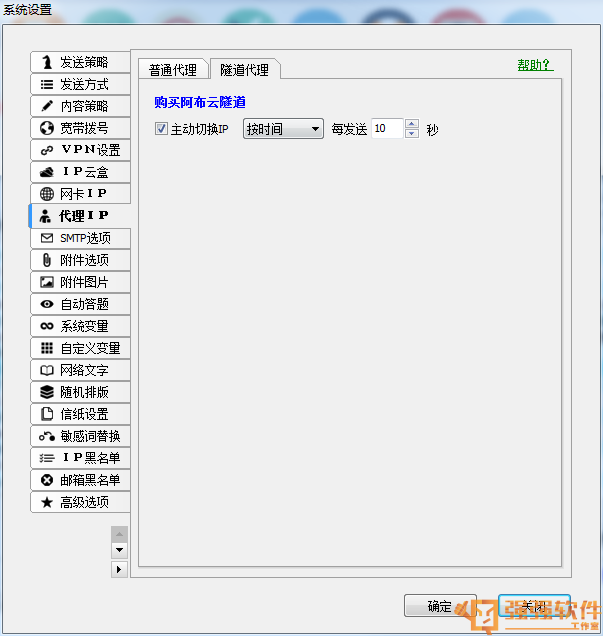Open the 按时间 switch mode dropdown
Image resolution: width=603 pixels, height=636 pixels.
(283, 129)
